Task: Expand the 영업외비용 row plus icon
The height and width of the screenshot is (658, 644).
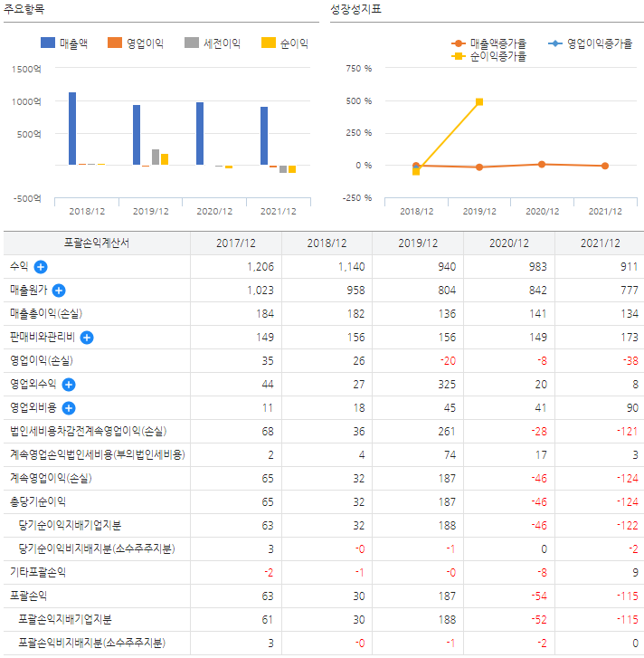Action: tap(69, 408)
